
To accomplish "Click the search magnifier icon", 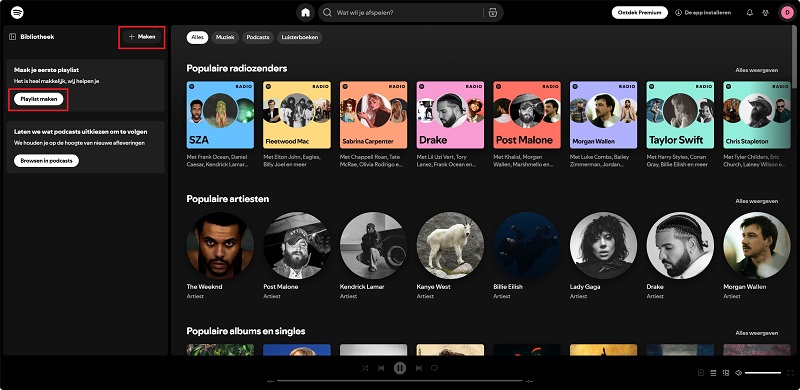I will 328,13.
